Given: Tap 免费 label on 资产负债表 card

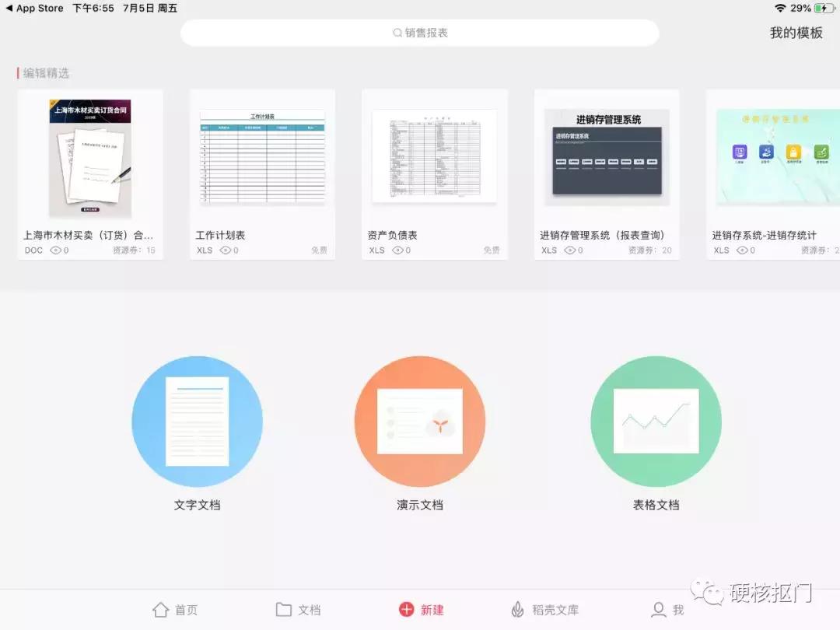Looking at the screenshot, I should tap(492, 250).
